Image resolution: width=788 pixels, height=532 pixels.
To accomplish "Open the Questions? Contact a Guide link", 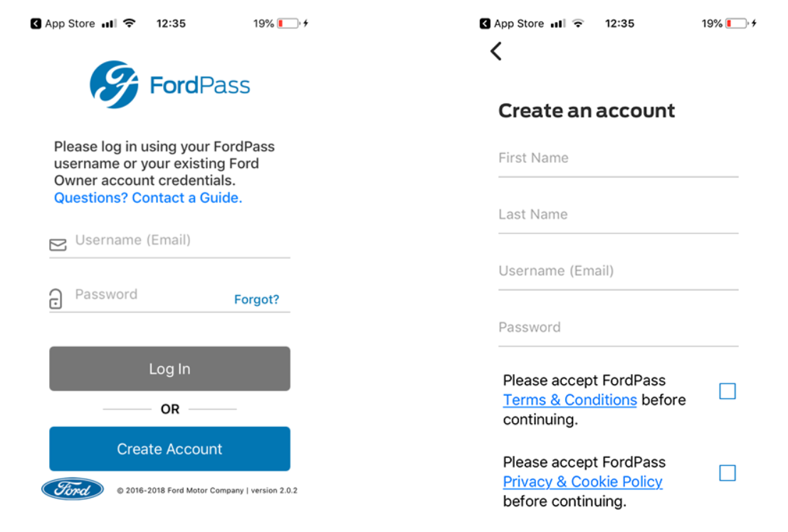I will [148, 198].
